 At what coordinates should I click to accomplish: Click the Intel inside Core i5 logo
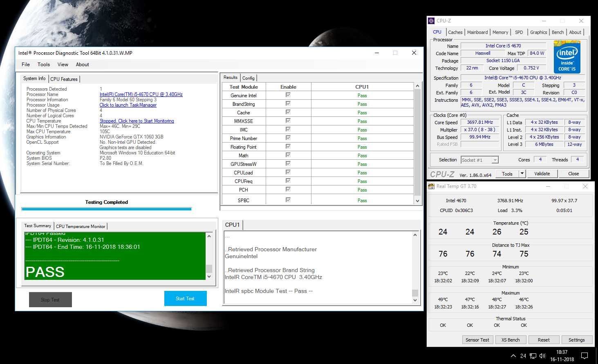pos(567,57)
